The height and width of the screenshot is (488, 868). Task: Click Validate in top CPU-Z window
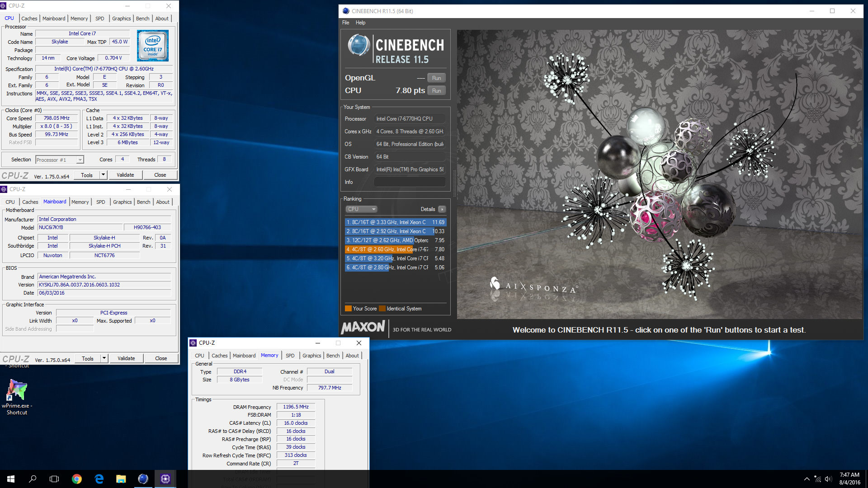[x=125, y=175]
